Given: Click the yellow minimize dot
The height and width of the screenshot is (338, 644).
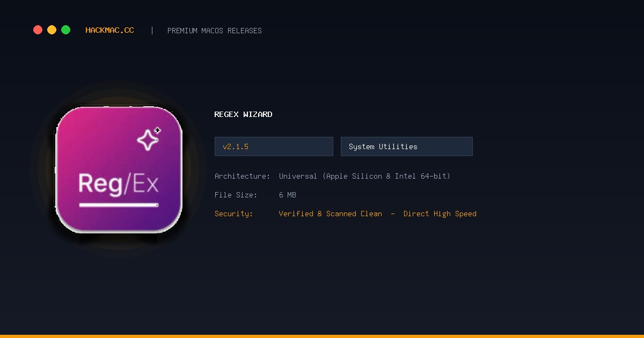Looking at the screenshot, I should pyautogui.click(x=52, y=30).
